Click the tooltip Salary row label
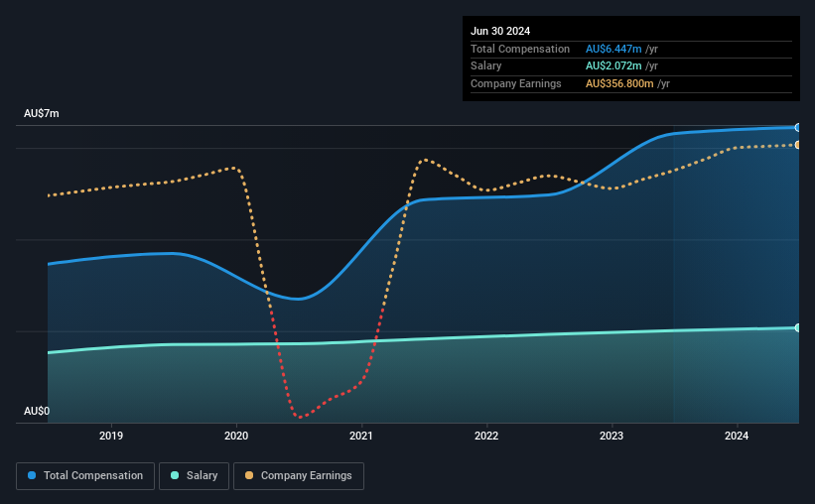 pos(486,66)
